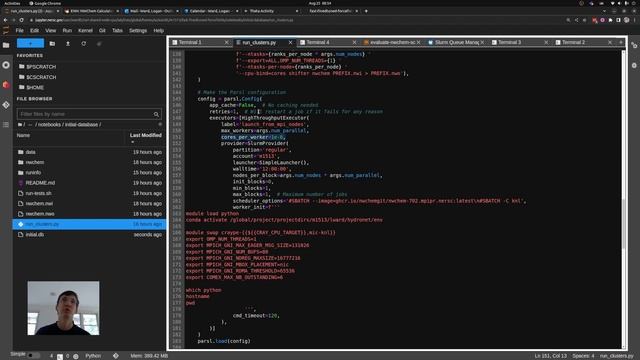Viewport: 640px width, 360px height.
Task: Click the ellipsis breadcrumb segment
Action: tap(30, 124)
